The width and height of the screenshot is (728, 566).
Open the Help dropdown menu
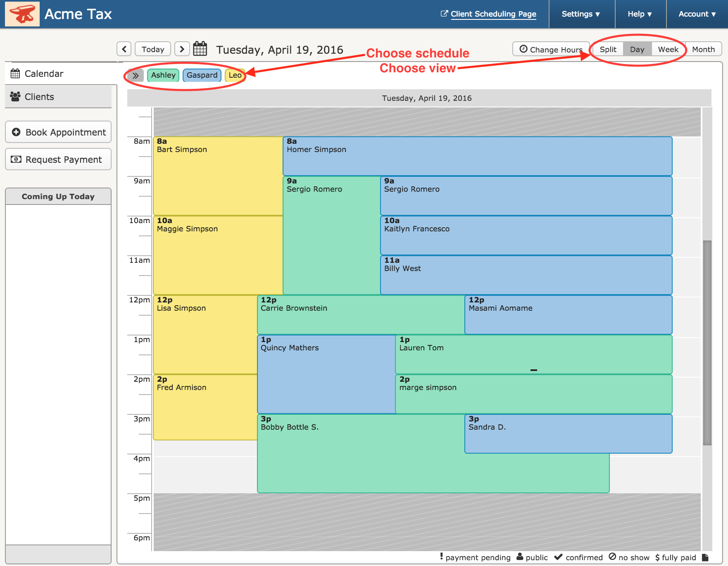coord(640,14)
